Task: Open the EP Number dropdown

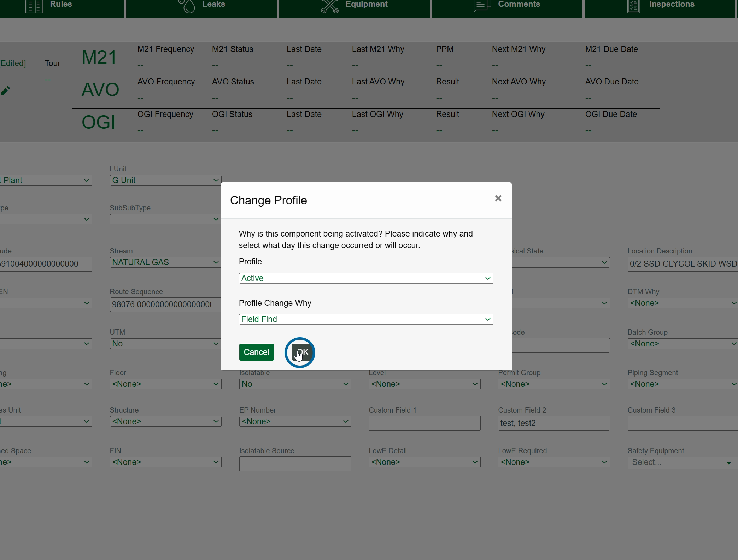Action: 295,421
